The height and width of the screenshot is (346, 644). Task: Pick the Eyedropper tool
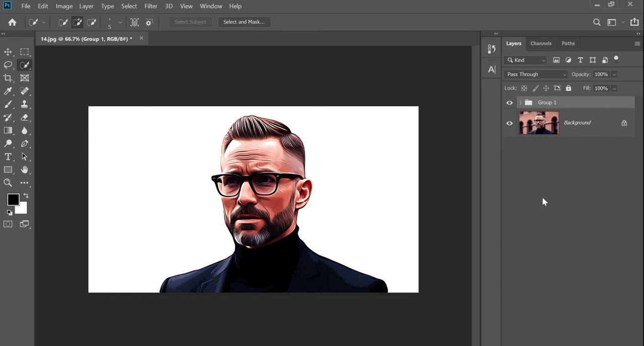[8, 91]
